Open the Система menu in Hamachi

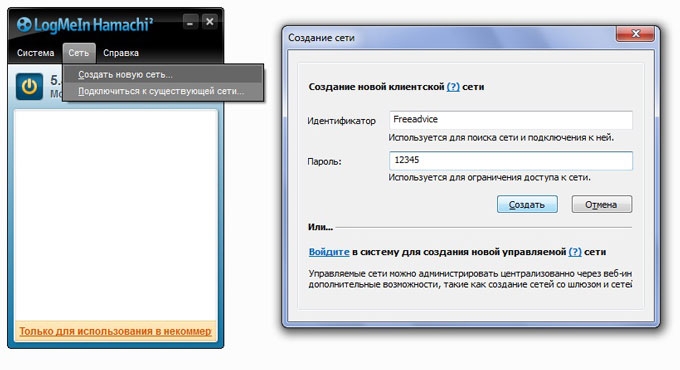(36, 53)
